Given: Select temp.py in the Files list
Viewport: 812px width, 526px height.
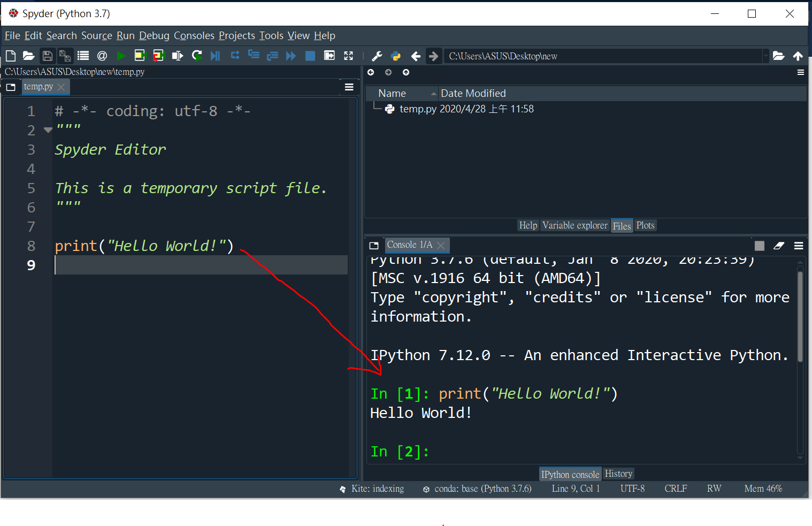Looking at the screenshot, I should [418, 109].
